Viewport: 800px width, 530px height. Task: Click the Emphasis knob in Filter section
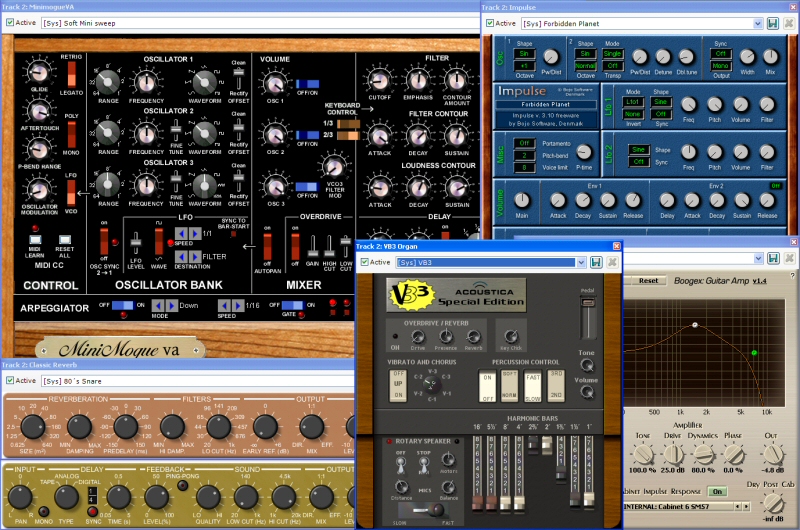[x=418, y=81]
